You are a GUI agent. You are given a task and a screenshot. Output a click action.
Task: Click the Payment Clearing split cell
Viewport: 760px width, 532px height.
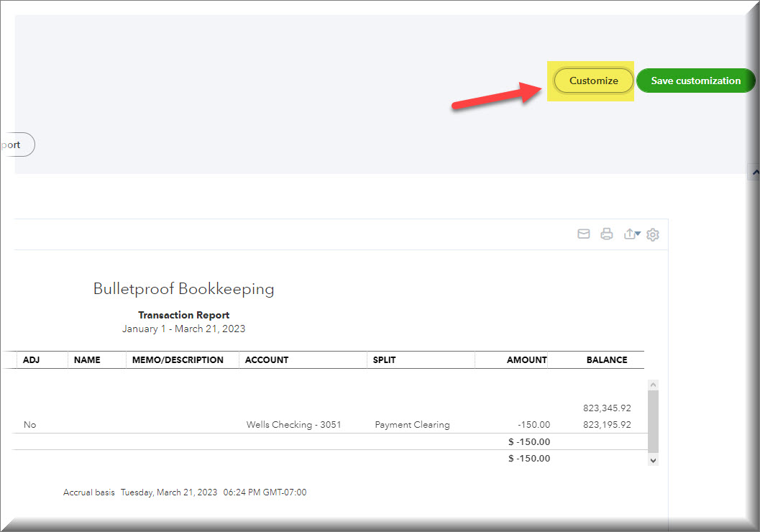tap(413, 425)
